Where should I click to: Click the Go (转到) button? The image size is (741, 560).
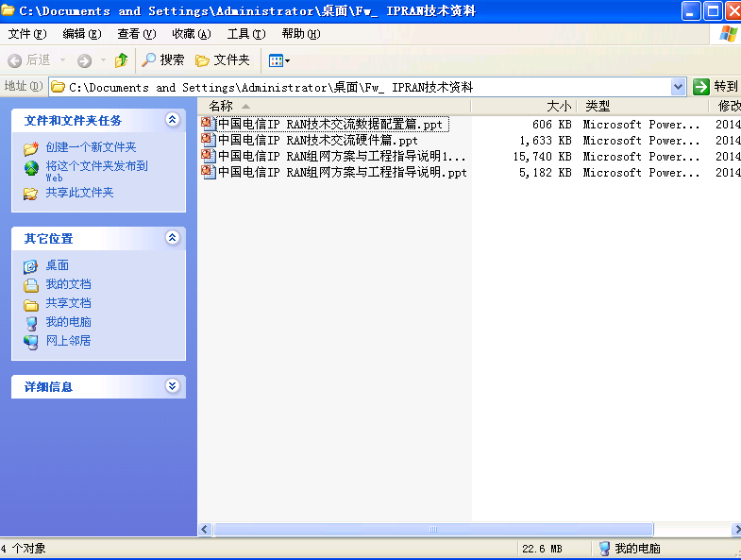(715, 87)
